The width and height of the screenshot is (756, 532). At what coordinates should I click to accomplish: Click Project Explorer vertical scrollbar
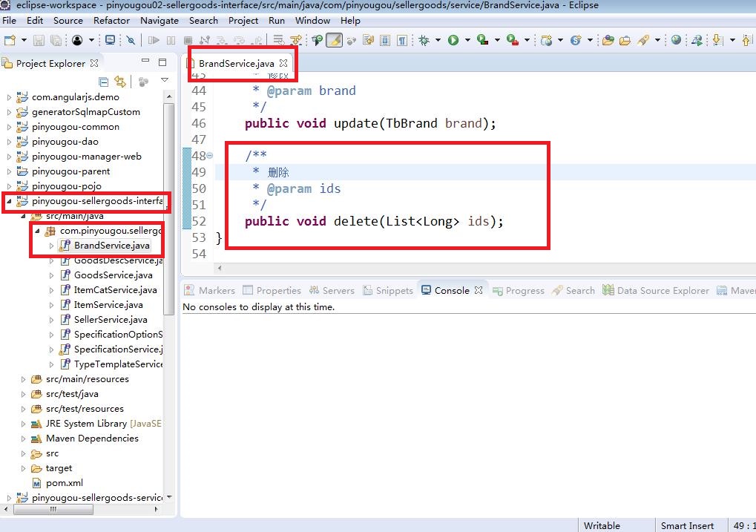[x=168, y=208]
